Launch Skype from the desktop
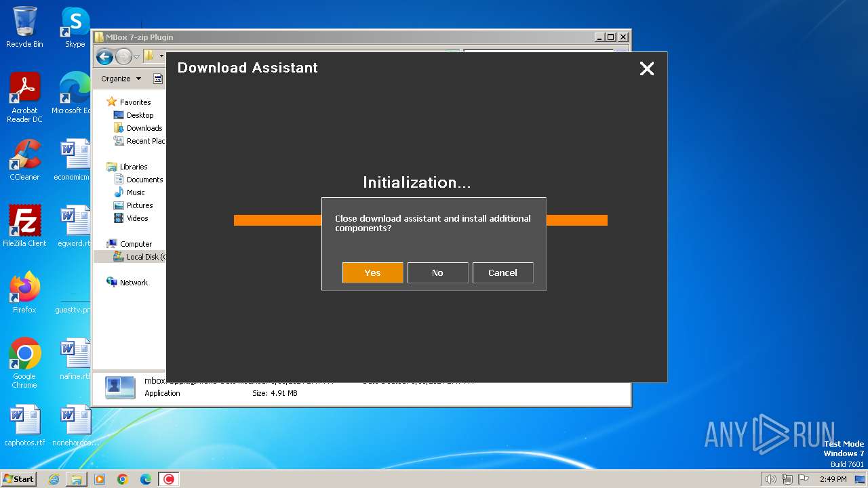This screenshot has height=488, width=868. (75, 27)
